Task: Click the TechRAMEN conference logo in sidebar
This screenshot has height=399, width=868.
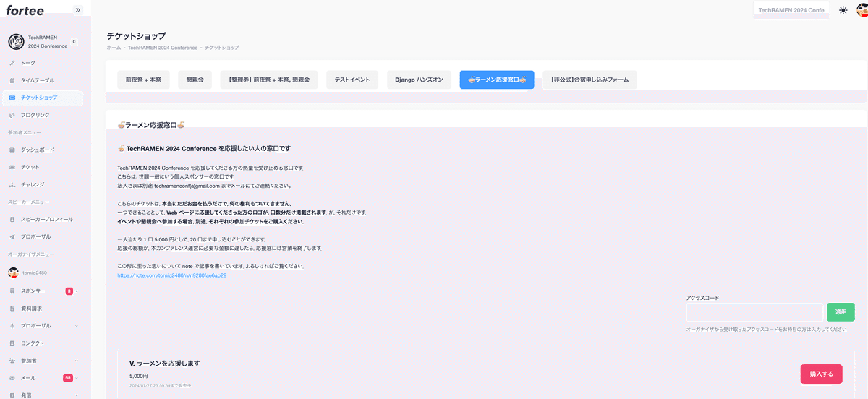Action: pos(16,42)
